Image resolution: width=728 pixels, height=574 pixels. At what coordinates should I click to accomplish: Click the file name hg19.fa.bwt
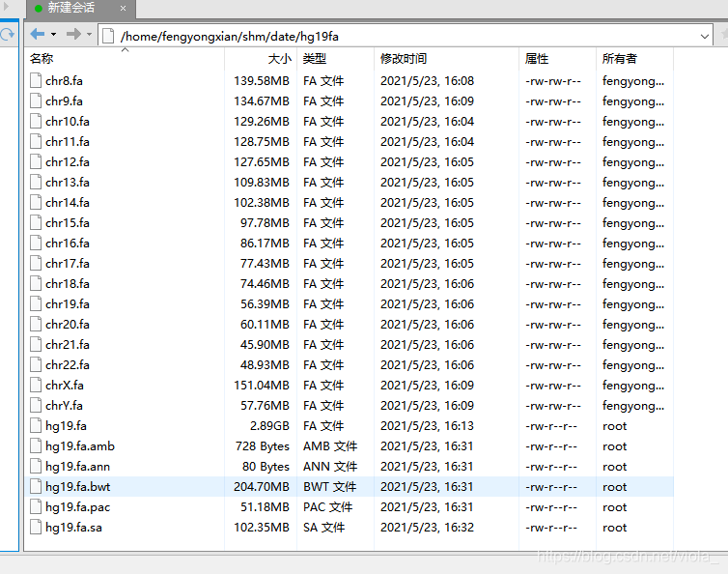click(78, 487)
